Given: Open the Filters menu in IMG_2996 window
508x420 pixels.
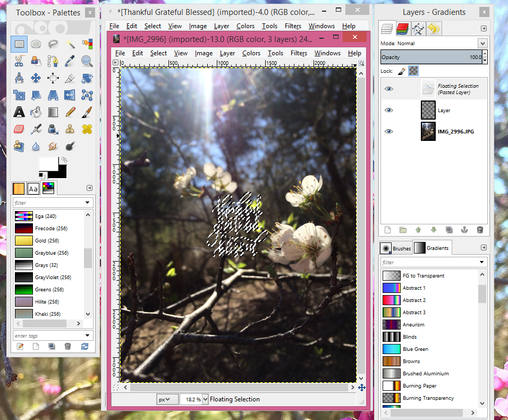Looking at the screenshot, I should (x=299, y=53).
